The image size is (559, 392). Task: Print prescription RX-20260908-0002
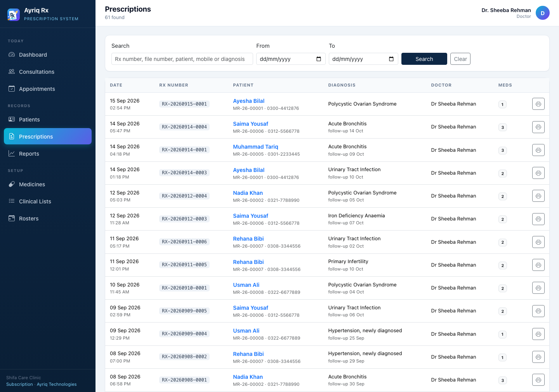click(x=538, y=357)
